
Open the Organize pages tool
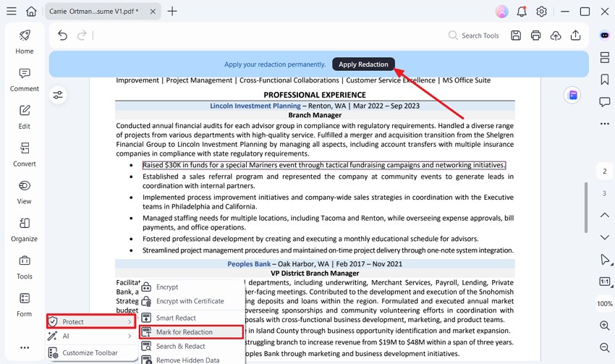[x=25, y=230]
